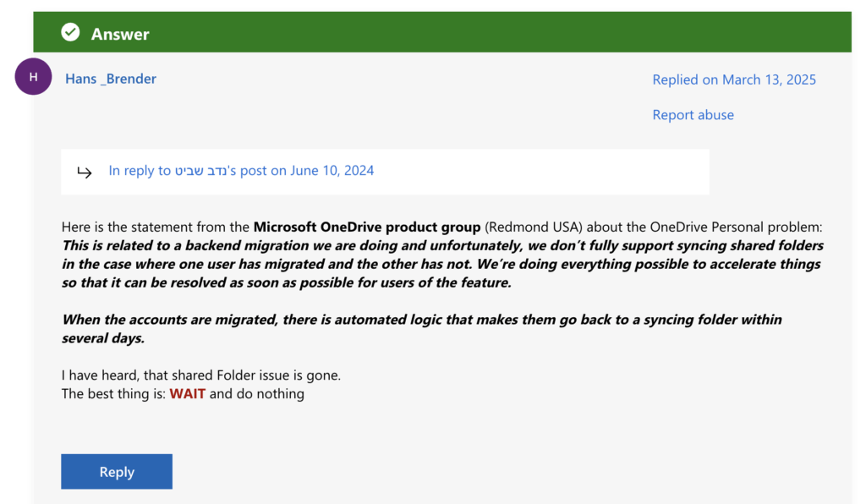Click the several days text
866x504 pixels.
point(102,338)
